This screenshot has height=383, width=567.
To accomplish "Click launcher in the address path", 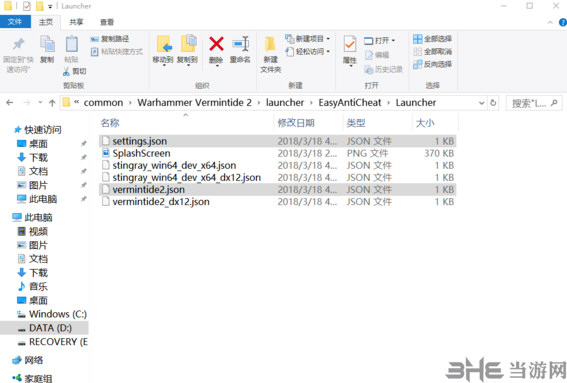I will tap(285, 103).
